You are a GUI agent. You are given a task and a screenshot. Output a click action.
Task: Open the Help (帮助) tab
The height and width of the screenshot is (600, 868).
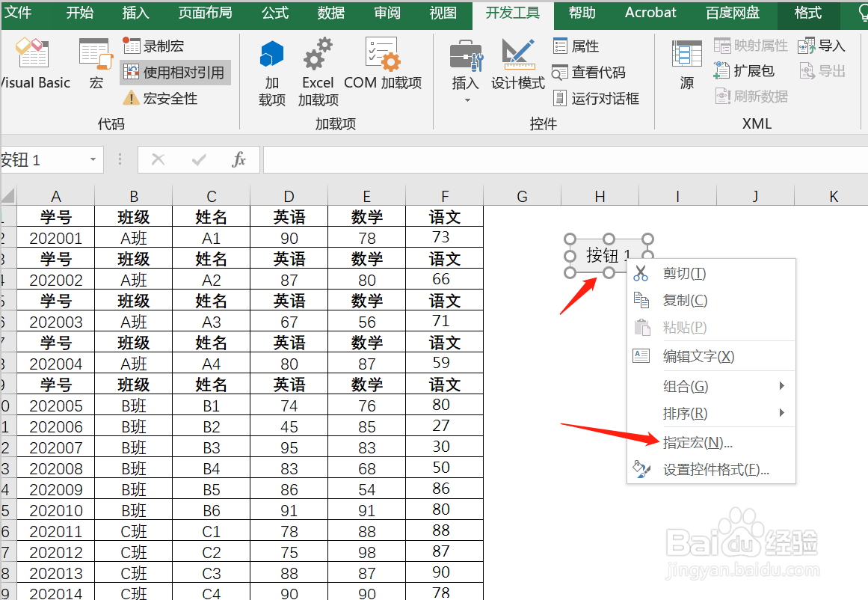(582, 13)
